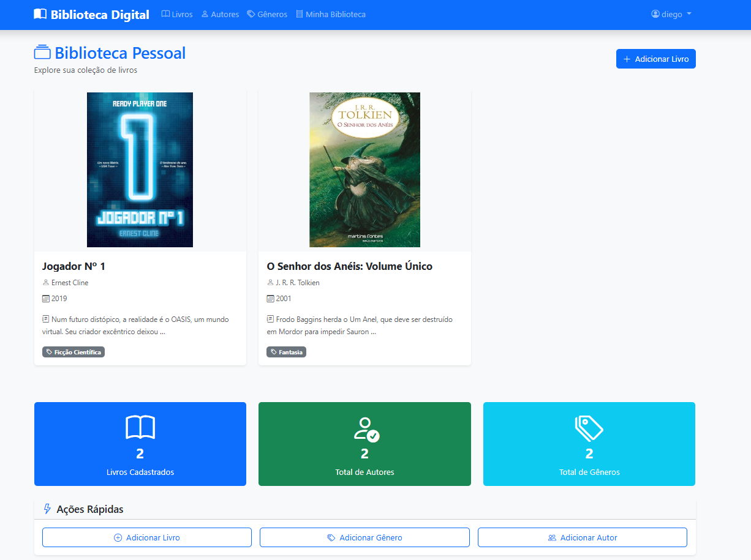Click the year 2001 text
Viewport: 751px width, 560px height.
284,299
